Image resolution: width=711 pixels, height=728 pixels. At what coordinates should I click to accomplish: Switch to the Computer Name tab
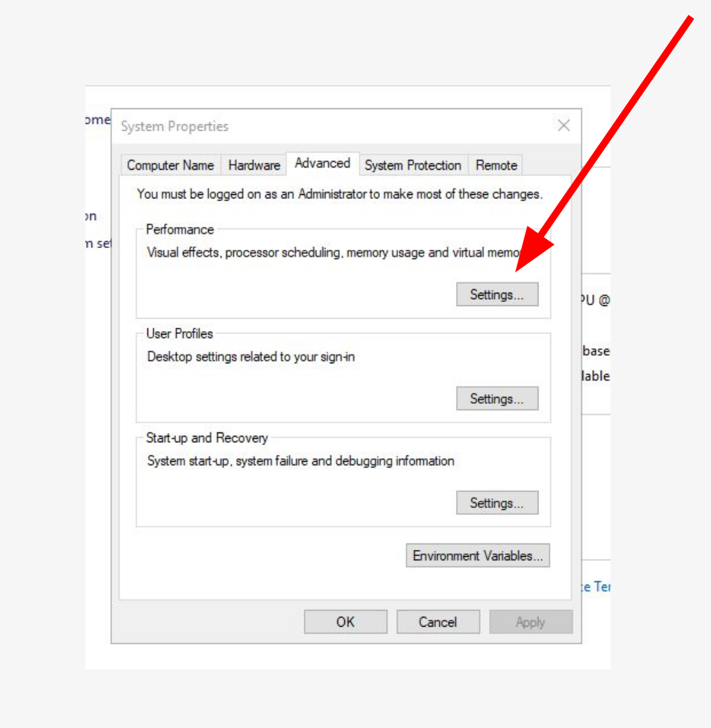170,165
